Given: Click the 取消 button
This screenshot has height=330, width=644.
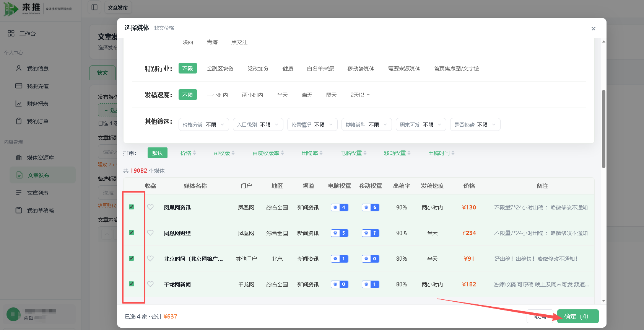Looking at the screenshot, I should pyautogui.click(x=540, y=316).
